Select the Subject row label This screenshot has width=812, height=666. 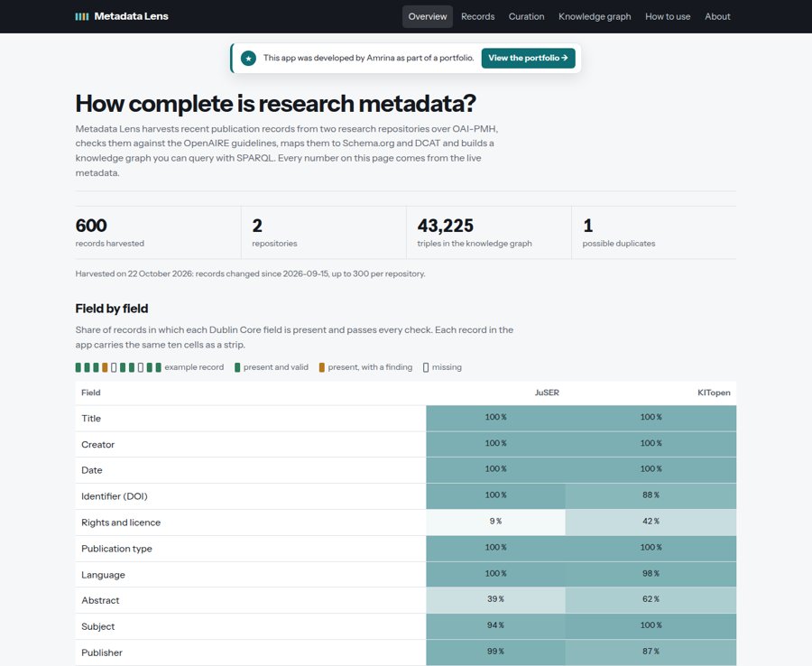pyautogui.click(x=97, y=626)
